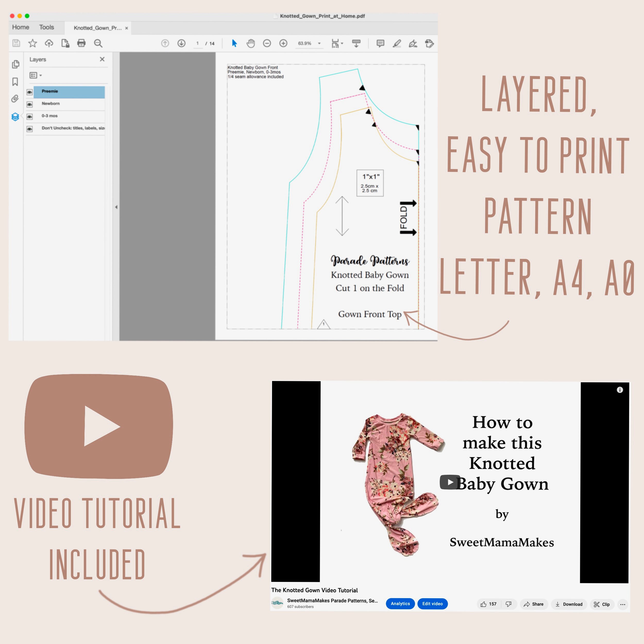Select the 0-3 mos layer row
This screenshot has width=644, height=644.
click(69, 116)
